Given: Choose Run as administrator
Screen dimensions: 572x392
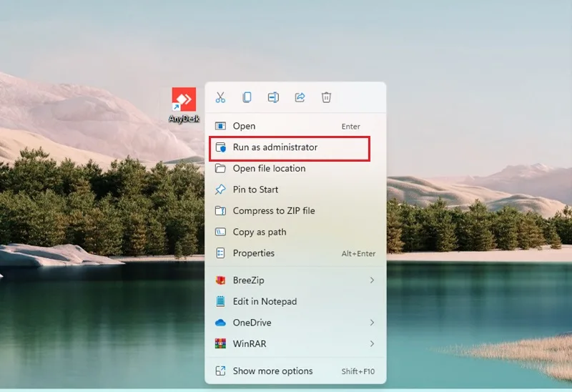Looking at the screenshot, I should pyautogui.click(x=290, y=147).
